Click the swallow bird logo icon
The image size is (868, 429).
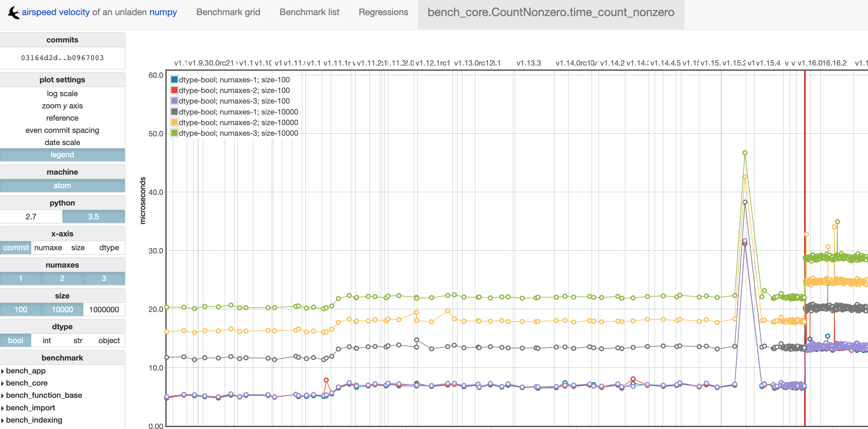tap(14, 13)
